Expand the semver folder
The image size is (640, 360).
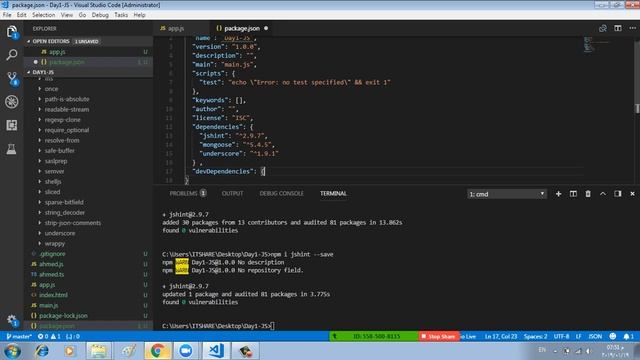pos(54,171)
